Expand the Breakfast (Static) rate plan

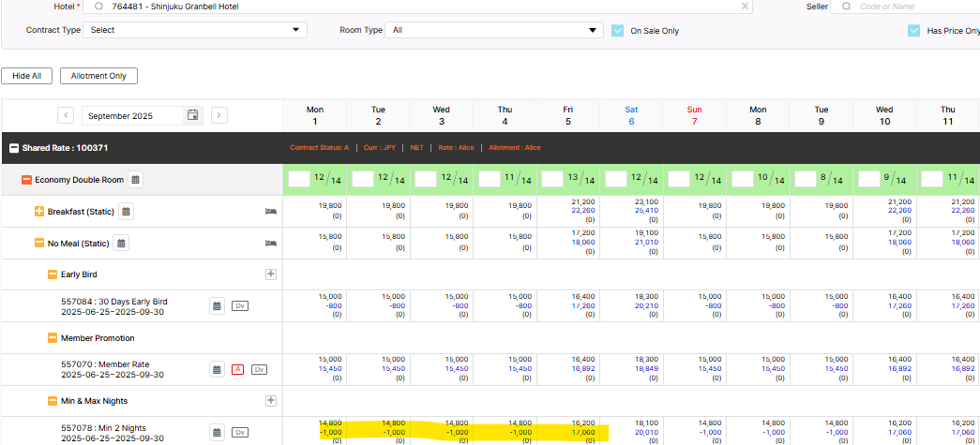(x=39, y=212)
